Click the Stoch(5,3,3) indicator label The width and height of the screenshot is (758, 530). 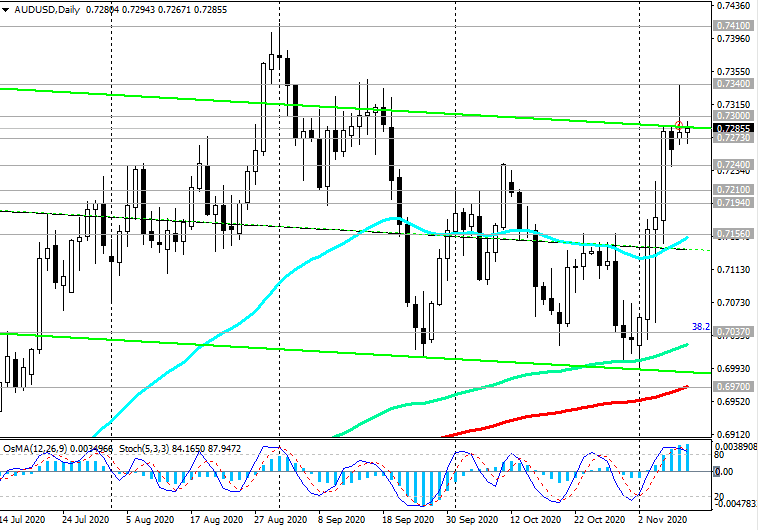tap(180, 449)
